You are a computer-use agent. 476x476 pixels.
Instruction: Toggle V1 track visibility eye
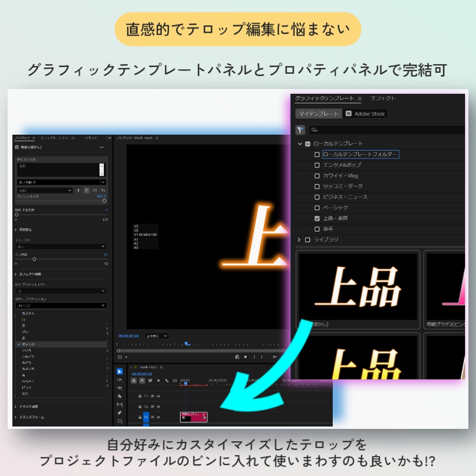(x=158, y=417)
